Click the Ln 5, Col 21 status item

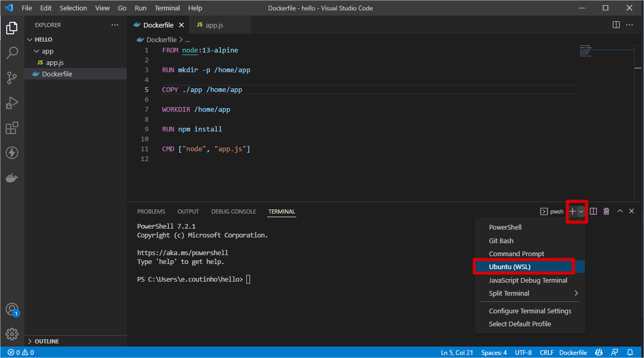coord(457,353)
